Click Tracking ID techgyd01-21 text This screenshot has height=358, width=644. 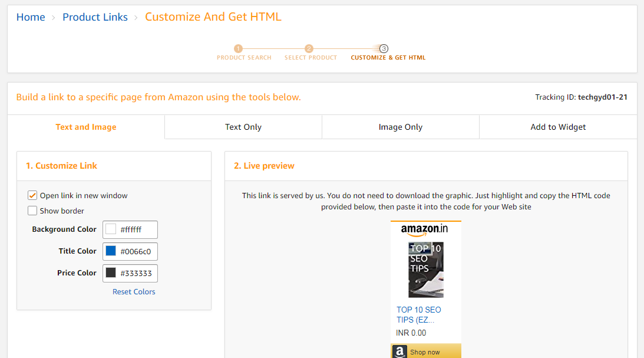[x=581, y=97]
